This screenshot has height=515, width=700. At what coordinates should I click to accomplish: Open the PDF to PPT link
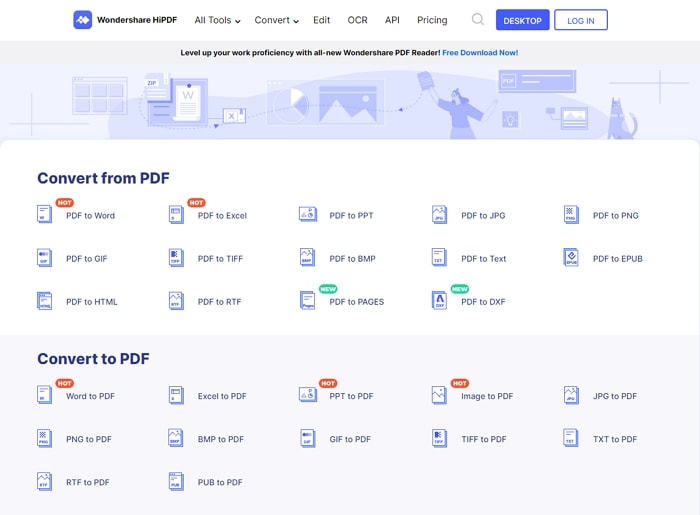351,216
